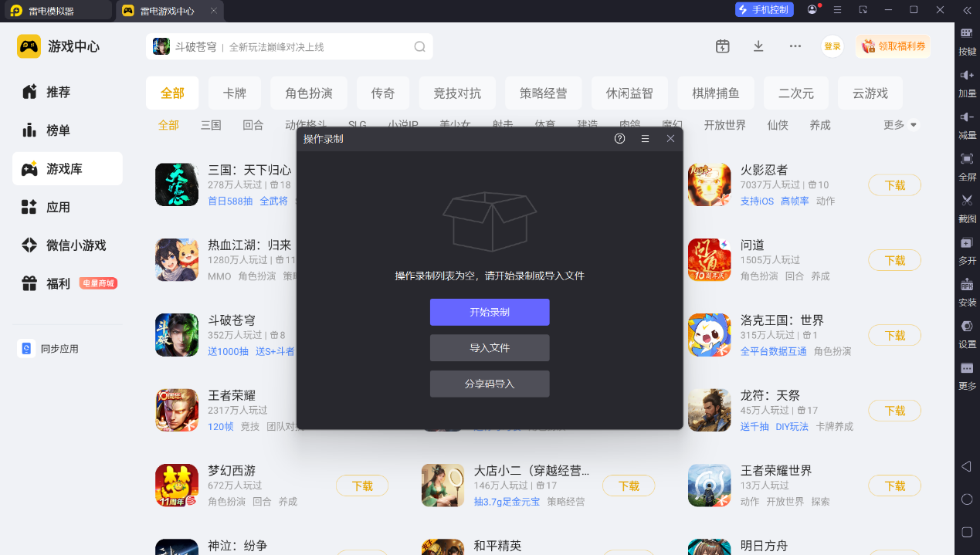Viewport: 980px width, 555px height.
Task: Click the Android recent apps square button
Action: click(967, 532)
